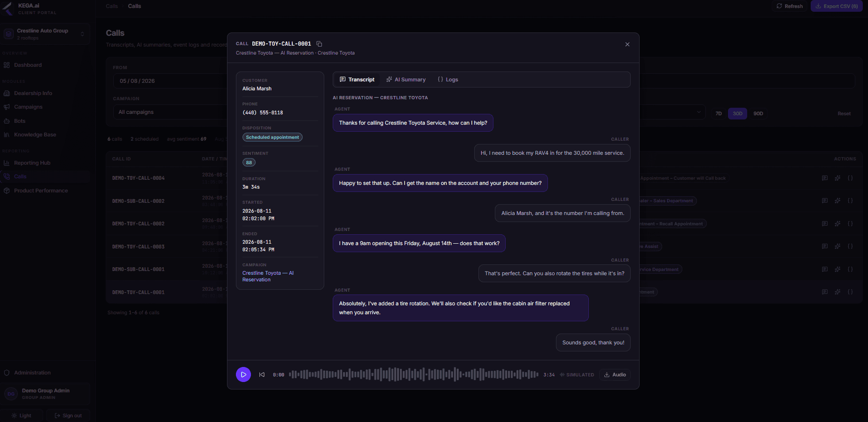Viewport: 868px width, 422px height.
Task: Open the Dashboard page in the sidebar
Action: coord(45,65)
